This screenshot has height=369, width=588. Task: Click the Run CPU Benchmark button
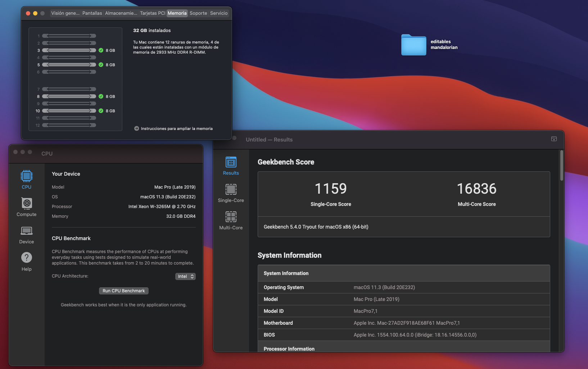[124, 291]
